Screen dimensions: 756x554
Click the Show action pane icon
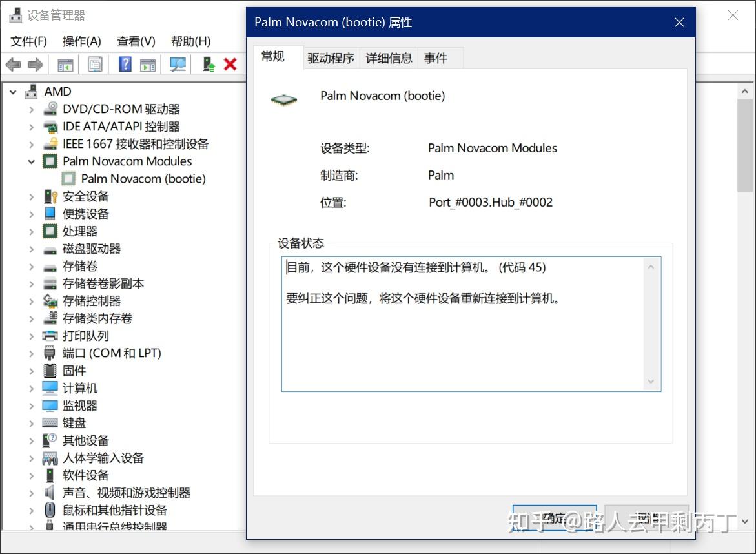tap(147, 64)
